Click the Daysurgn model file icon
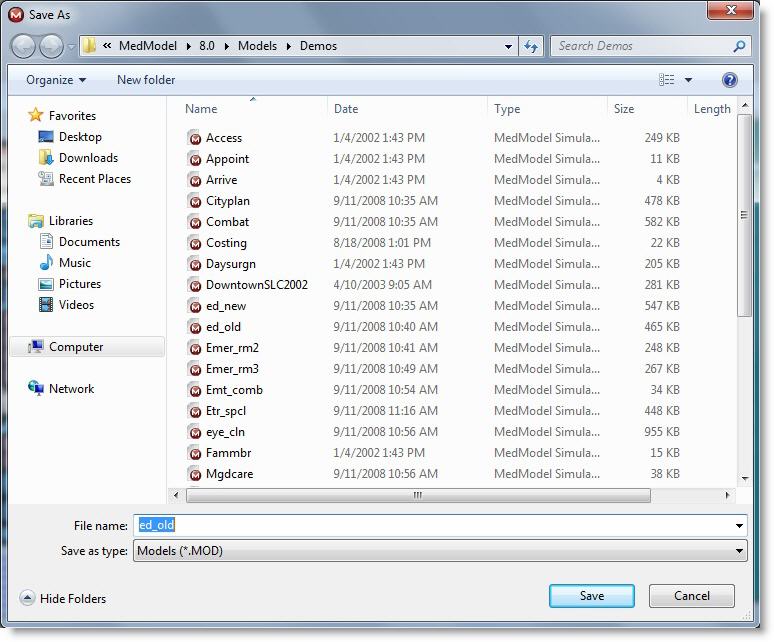Viewport: 774px width, 642px height. [x=195, y=264]
